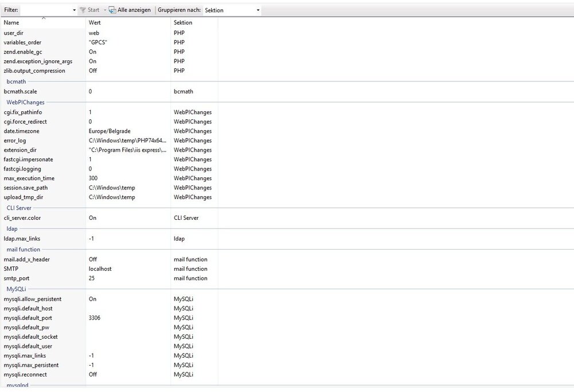
Task: Type in the Filter input field
Action: click(x=46, y=10)
